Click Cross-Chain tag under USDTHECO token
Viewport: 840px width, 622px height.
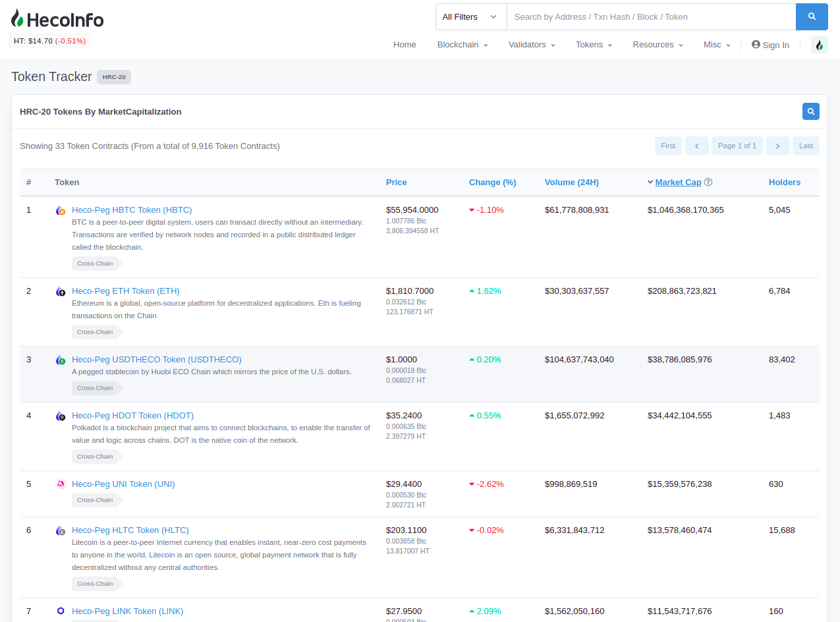[x=96, y=388]
